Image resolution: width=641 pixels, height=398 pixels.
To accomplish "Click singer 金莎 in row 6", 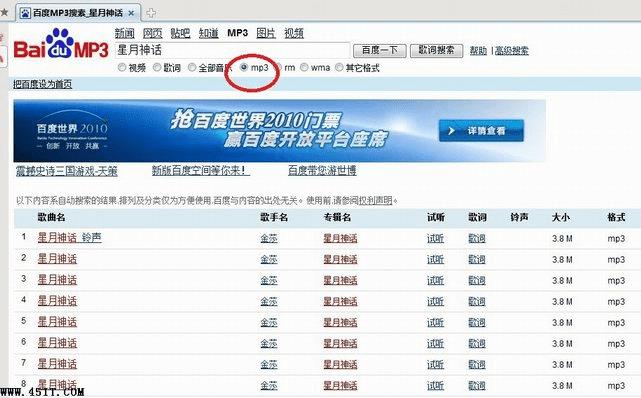I will pos(269,343).
